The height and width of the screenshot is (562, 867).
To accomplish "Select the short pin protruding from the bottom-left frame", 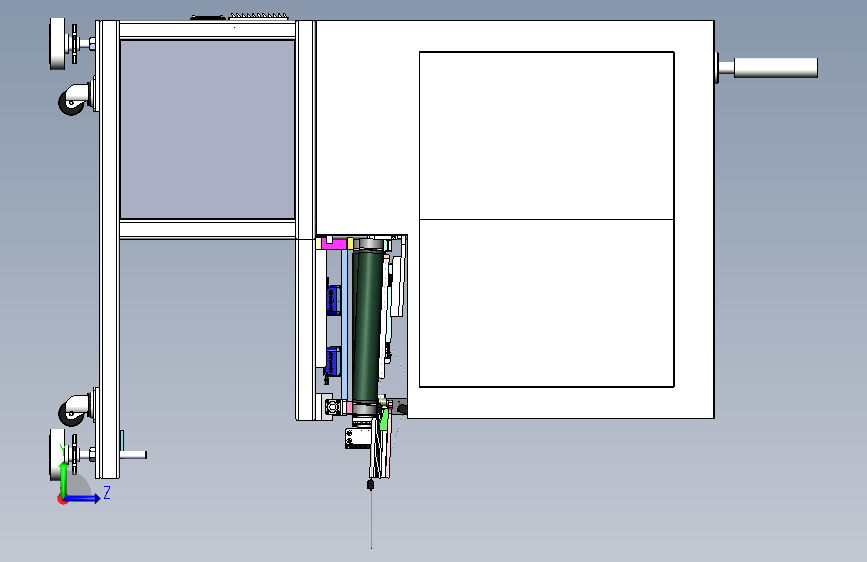I will pyautogui.click(x=133, y=455).
